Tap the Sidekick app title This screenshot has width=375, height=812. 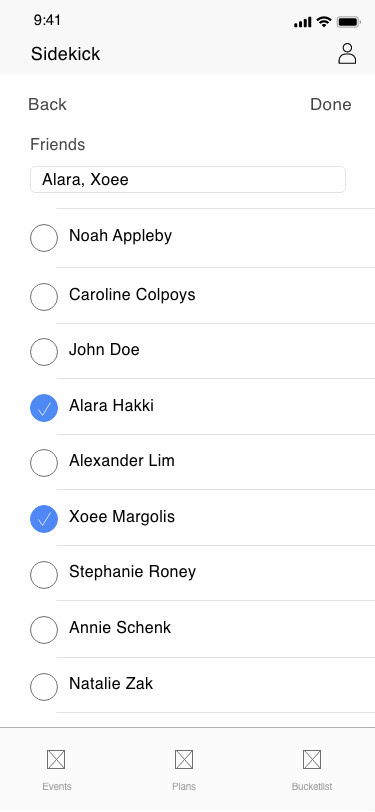(65, 54)
